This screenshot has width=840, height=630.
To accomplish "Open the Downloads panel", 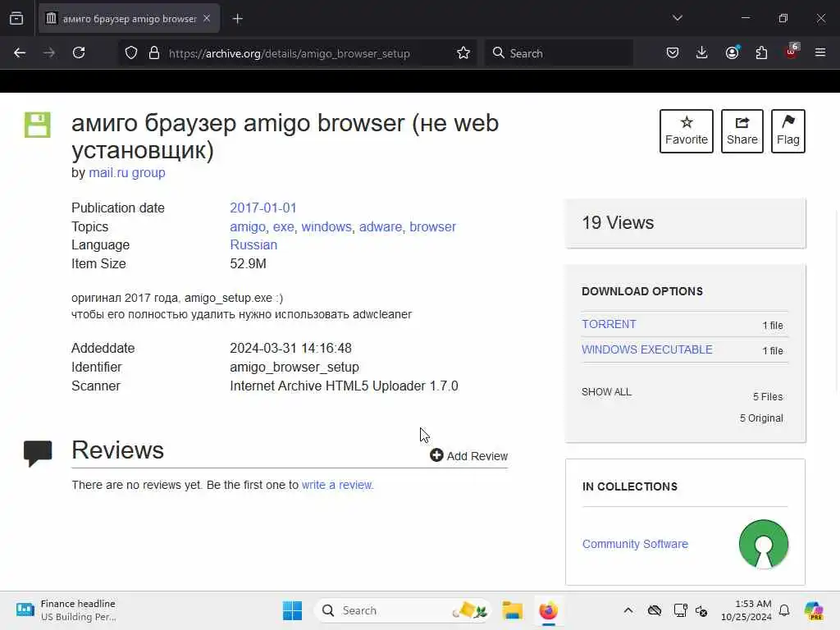I will point(702,53).
